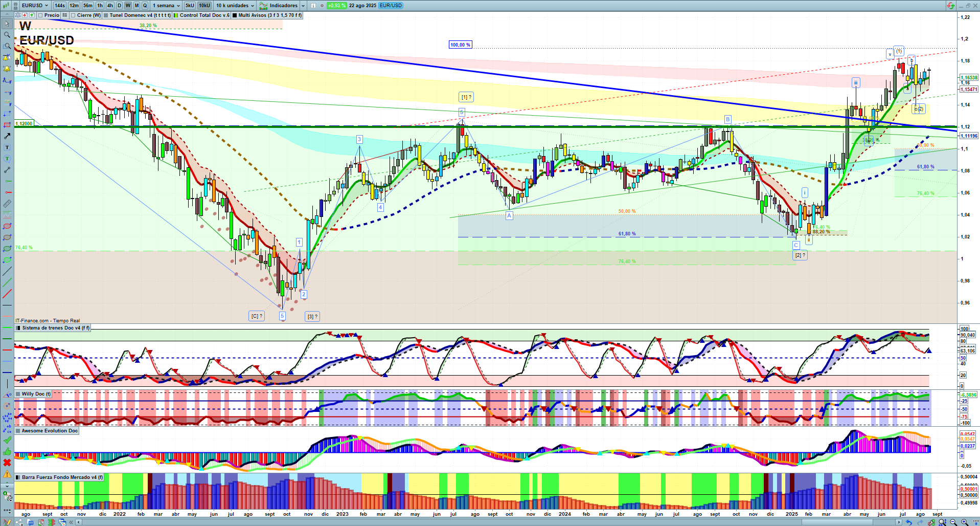
Task: Toggle the Cierre (W) checkbox
Action: [74, 15]
